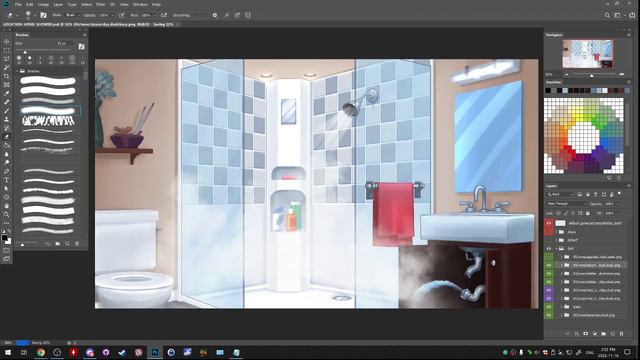Open the File menu
The height and width of the screenshot is (360, 640).
18,4
